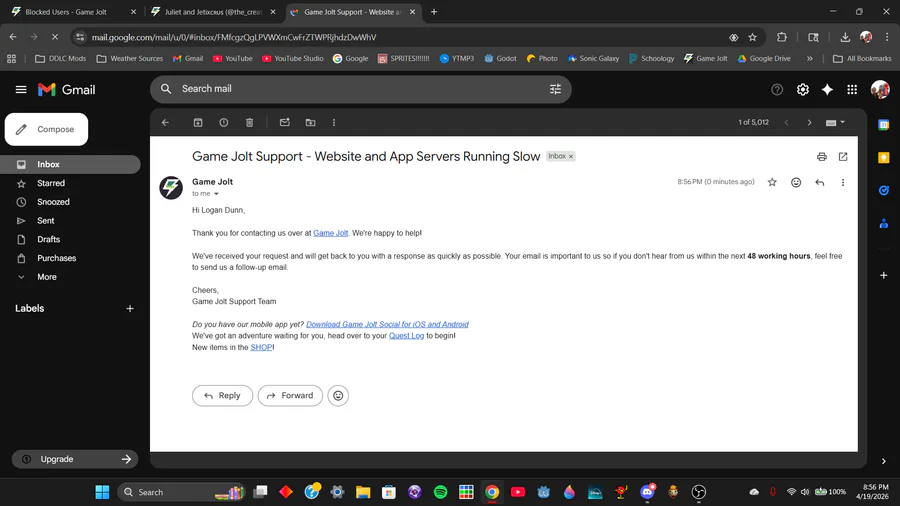The image size is (900, 506).
Task: Open a new browser tab
Action: pyautogui.click(x=434, y=12)
